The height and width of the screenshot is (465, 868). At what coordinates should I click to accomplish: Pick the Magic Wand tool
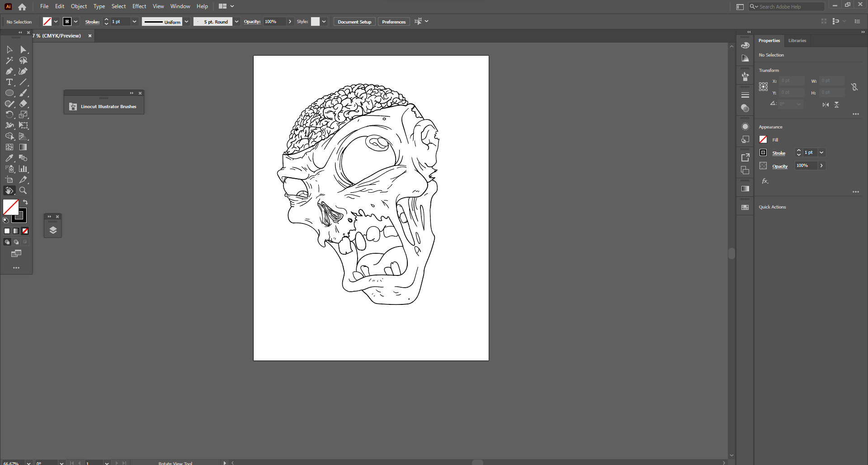(9, 60)
